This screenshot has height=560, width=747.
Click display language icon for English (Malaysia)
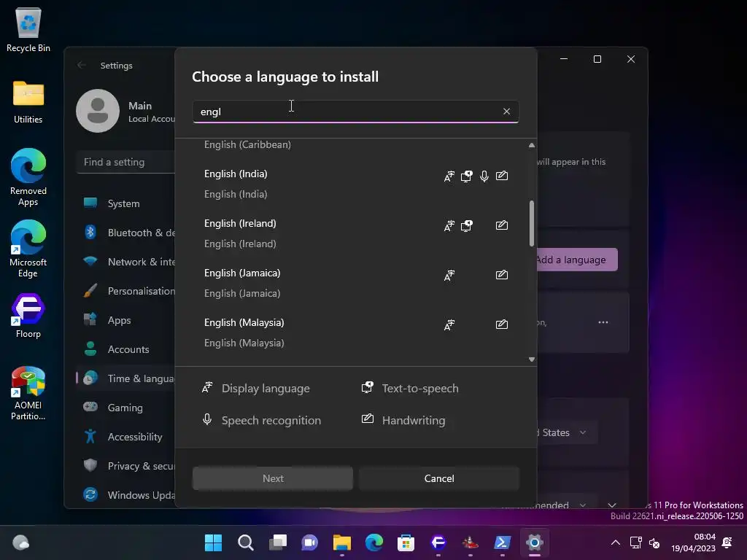(449, 324)
